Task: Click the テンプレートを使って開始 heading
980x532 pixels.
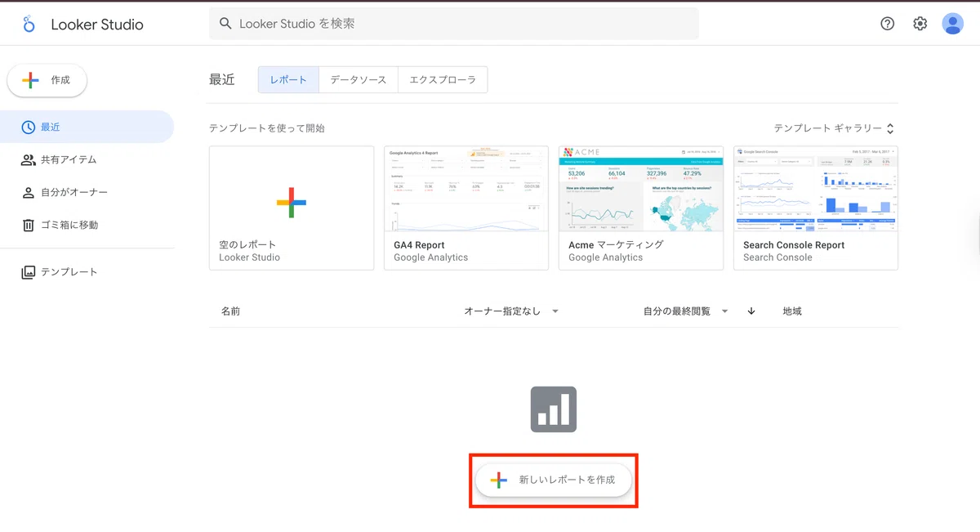Action: pos(267,128)
